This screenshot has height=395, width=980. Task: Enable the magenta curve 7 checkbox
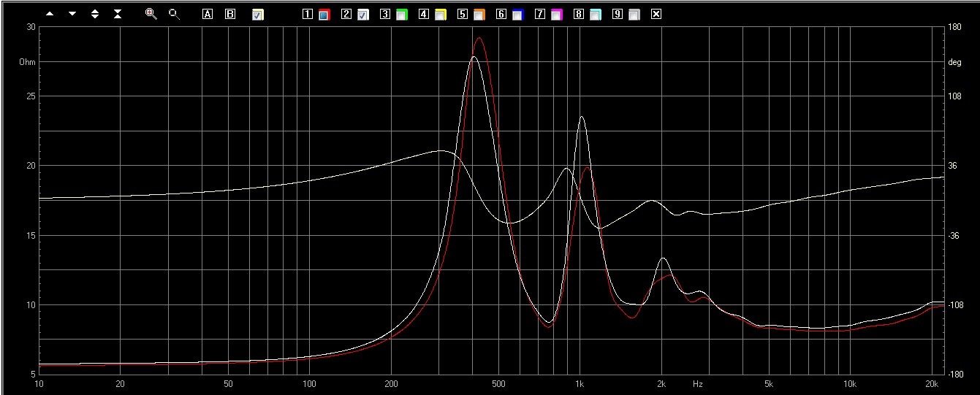[x=556, y=15]
